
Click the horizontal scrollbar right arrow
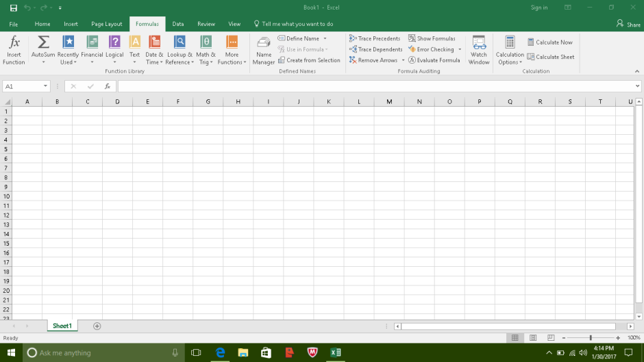(x=630, y=326)
